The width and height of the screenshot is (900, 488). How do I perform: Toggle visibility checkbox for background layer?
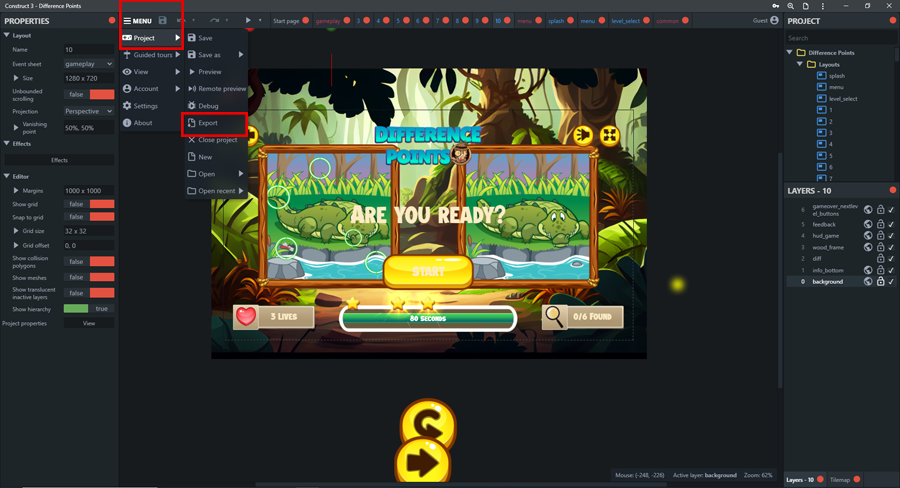point(891,282)
